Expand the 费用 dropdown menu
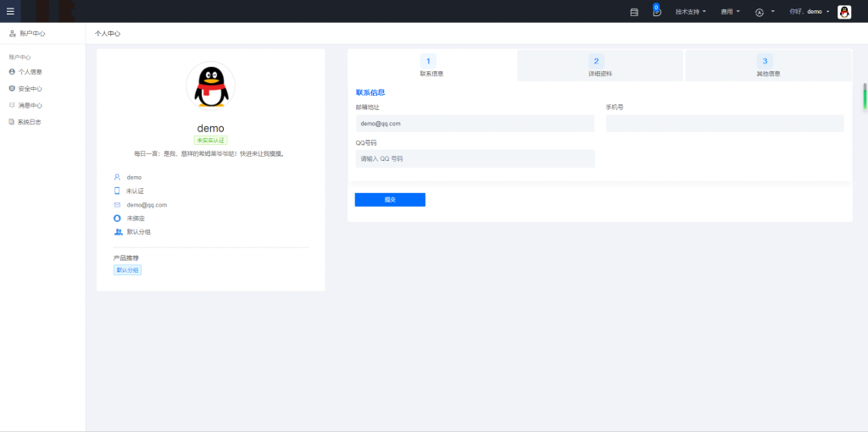Screen dimensions: 868x432 pyautogui.click(x=730, y=12)
